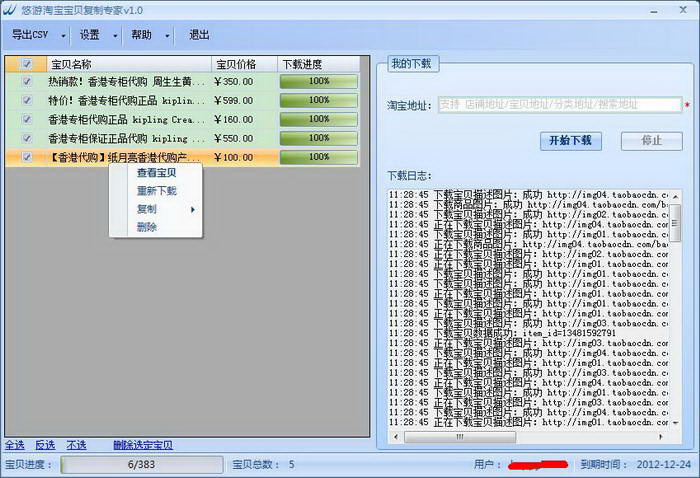Click the 全选 link

click(x=15, y=445)
